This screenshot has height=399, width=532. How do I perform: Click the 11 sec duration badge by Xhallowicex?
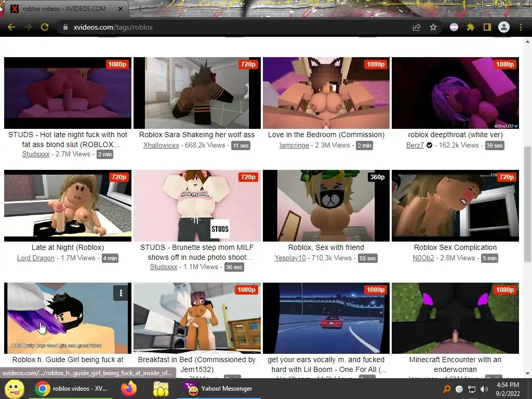[x=241, y=145]
